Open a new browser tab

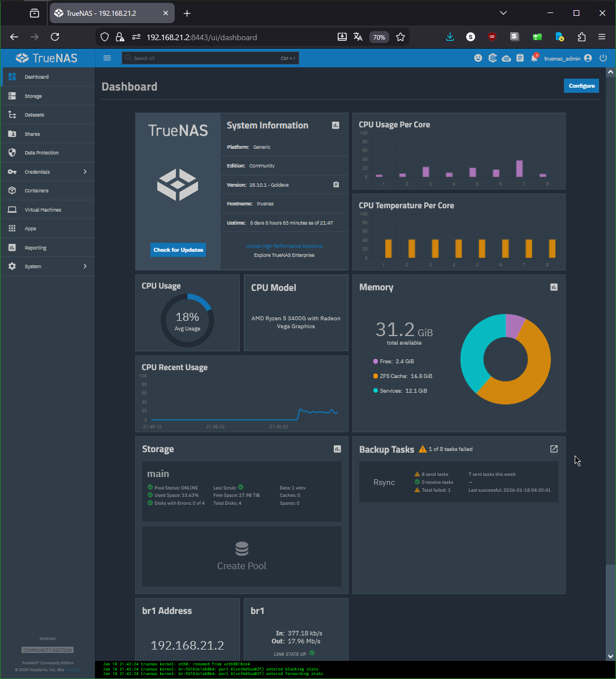tap(187, 13)
